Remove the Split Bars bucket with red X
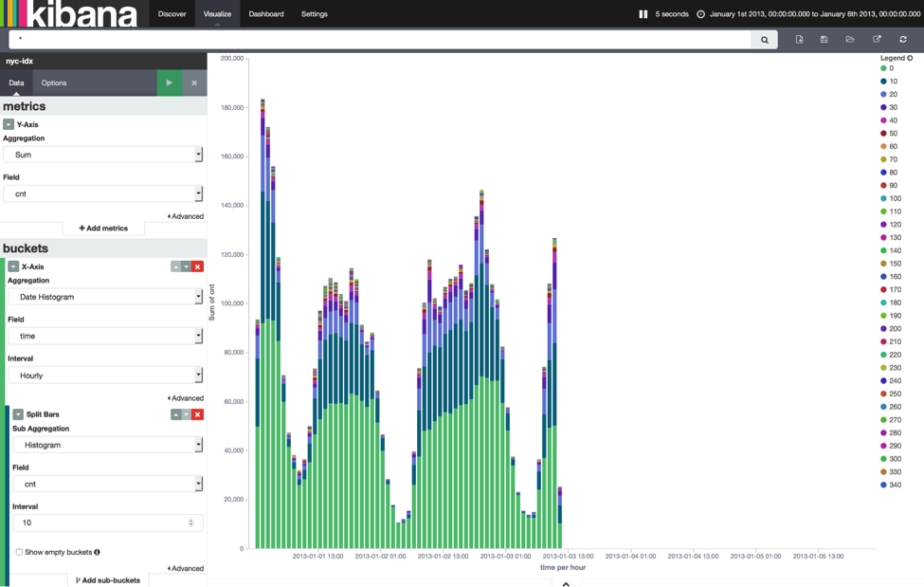The height and width of the screenshot is (587, 924). tap(197, 414)
